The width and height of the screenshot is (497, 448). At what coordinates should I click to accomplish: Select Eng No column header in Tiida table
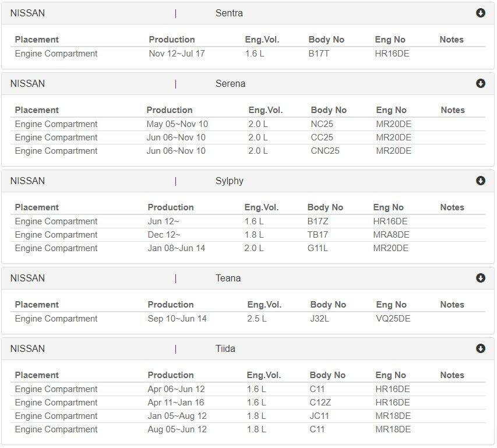(x=390, y=375)
